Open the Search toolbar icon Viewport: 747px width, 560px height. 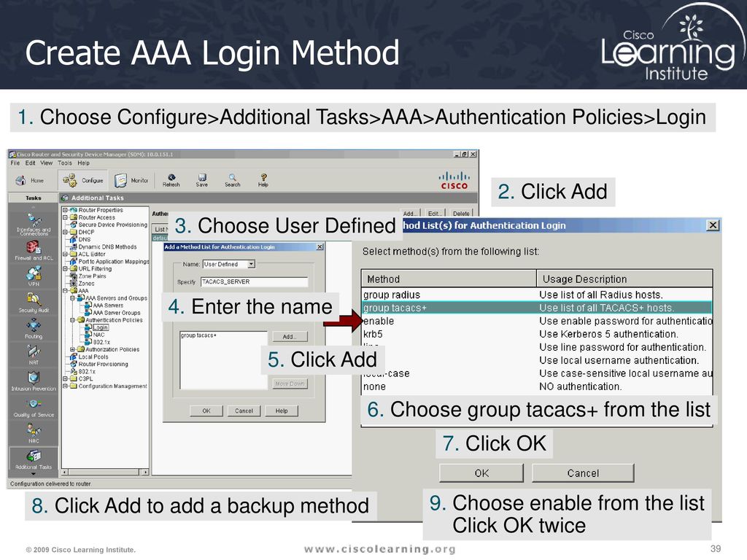pyautogui.click(x=233, y=181)
